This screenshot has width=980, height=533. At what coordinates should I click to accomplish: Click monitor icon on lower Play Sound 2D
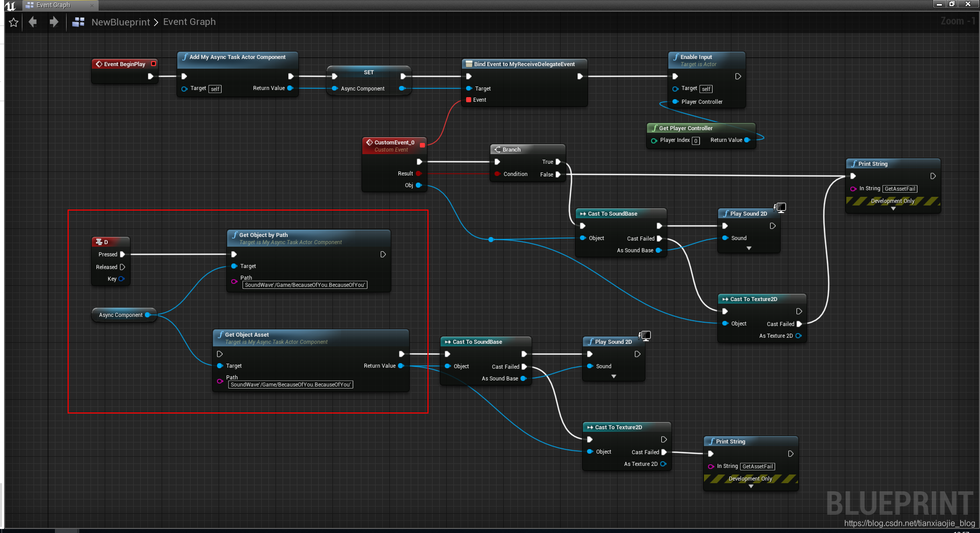[645, 335]
